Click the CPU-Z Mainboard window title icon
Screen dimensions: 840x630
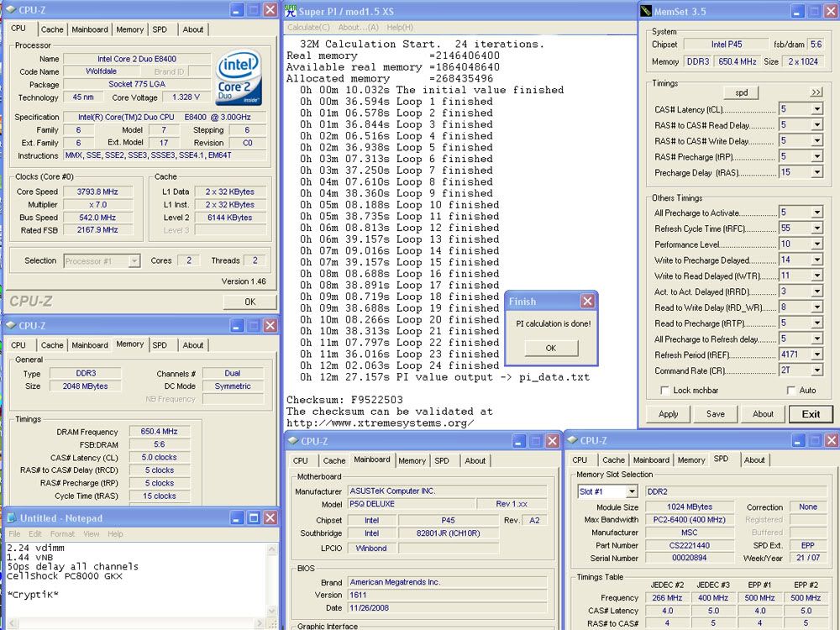293,441
